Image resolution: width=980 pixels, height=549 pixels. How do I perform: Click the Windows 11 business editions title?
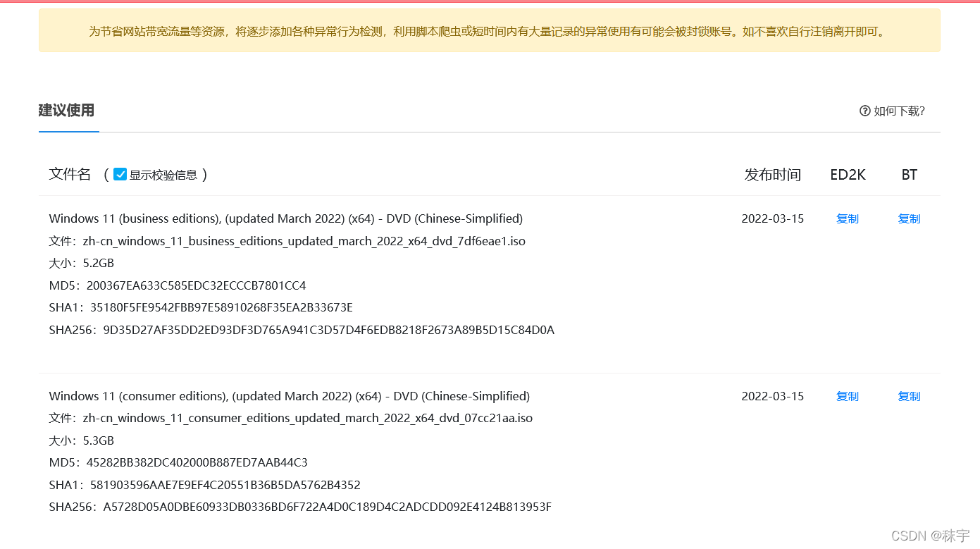pos(286,218)
